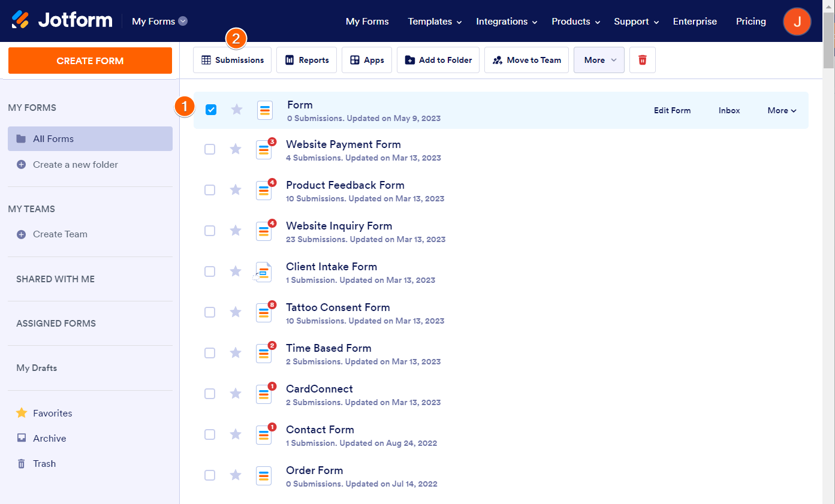Select the Contact Form checkbox
This screenshot has height=504, width=835.
[x=210, y=434]
